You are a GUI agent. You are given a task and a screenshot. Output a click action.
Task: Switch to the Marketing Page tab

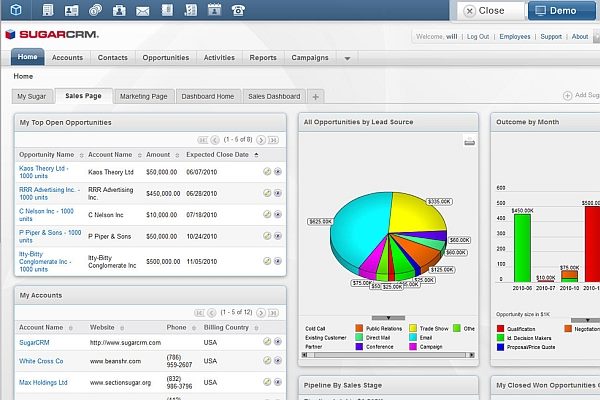coord(143,96)
